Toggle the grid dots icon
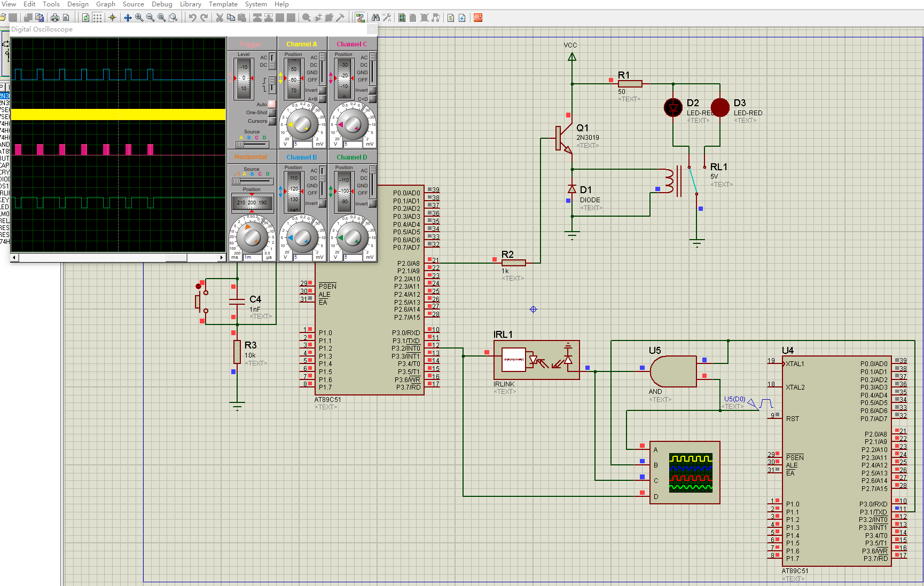Viewport: 924px width, 586px height. pos(97,18)
